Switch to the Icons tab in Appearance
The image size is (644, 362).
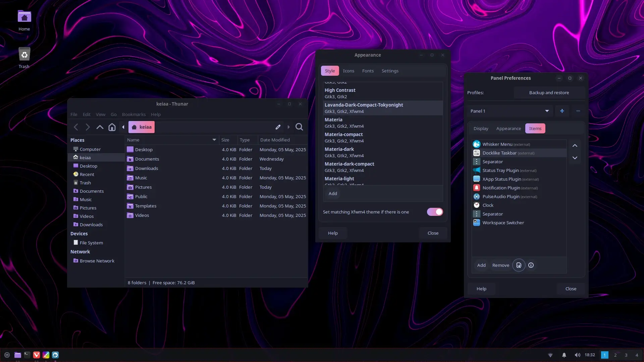point(348,71)
